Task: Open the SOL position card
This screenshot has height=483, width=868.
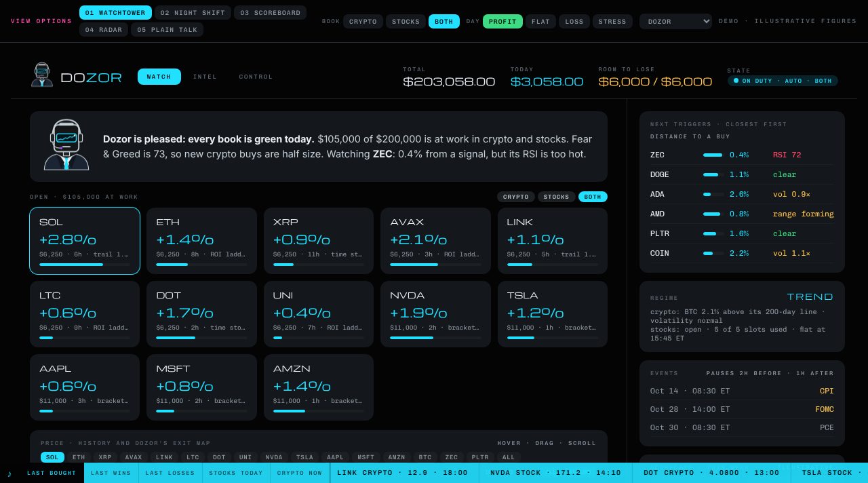Action: click(85, 241)
